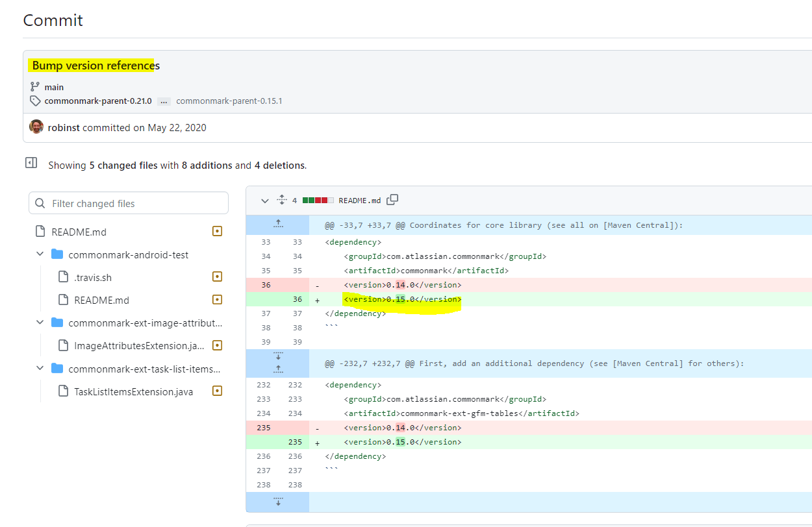The height and width of the screenshot is (527, 812).
Task: Click the modified badge beside TaskListItemsExtension.java
Action: coord(218,391)
